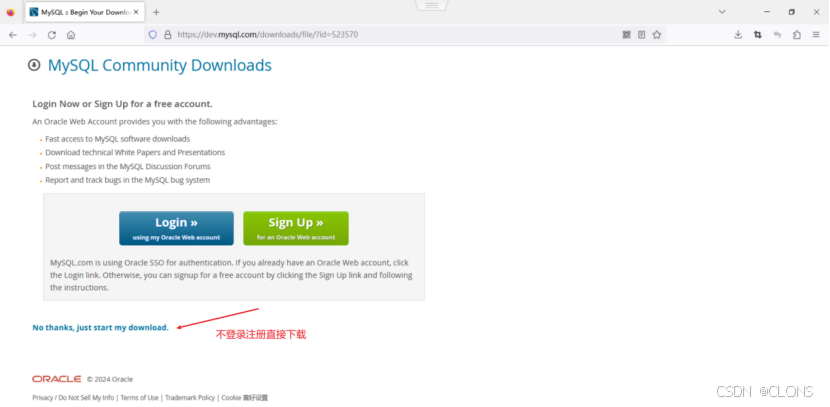This screenshot has width=830, height=407.
Task: Click the Oracle logo in footer
Action: coord(57,379)
